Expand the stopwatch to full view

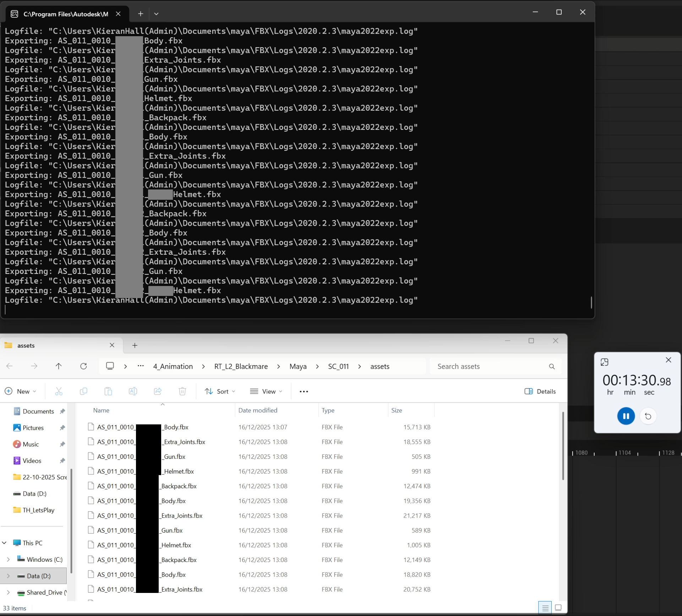(604, 362)
